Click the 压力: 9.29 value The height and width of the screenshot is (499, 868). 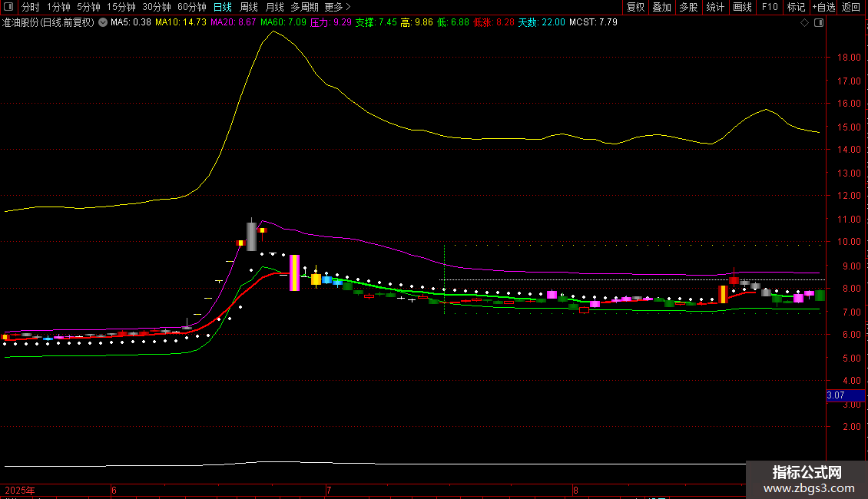(x=330, y=22)
